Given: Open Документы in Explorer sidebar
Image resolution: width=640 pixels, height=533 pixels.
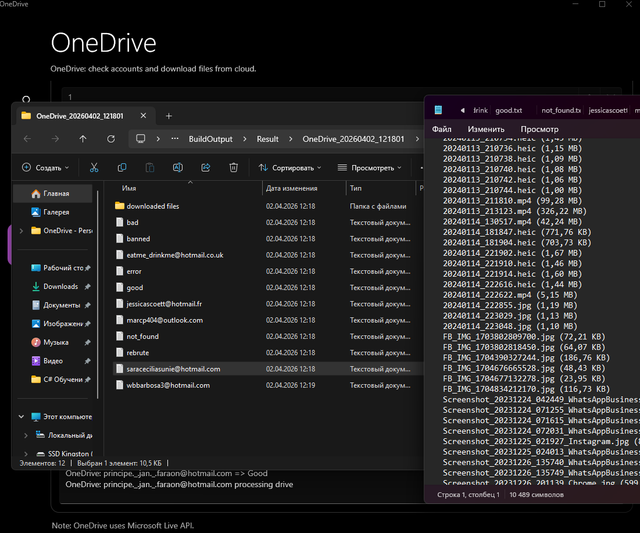Looking at the screenshot, I should pos(61,305).
